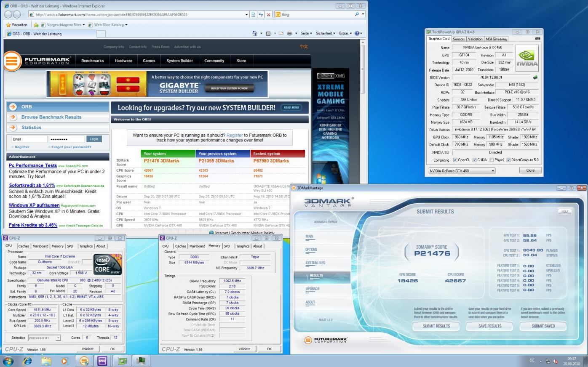Image resolution: width=588 pixels, height=367 pixels.
Task: Print the page with printer icon
Action: point(289,33)
